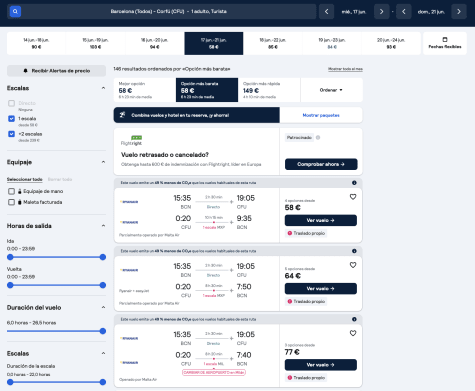Save the 77 € flight with heart icon
The width and height of the screenshot is (475, 391).
coord(353,333)
